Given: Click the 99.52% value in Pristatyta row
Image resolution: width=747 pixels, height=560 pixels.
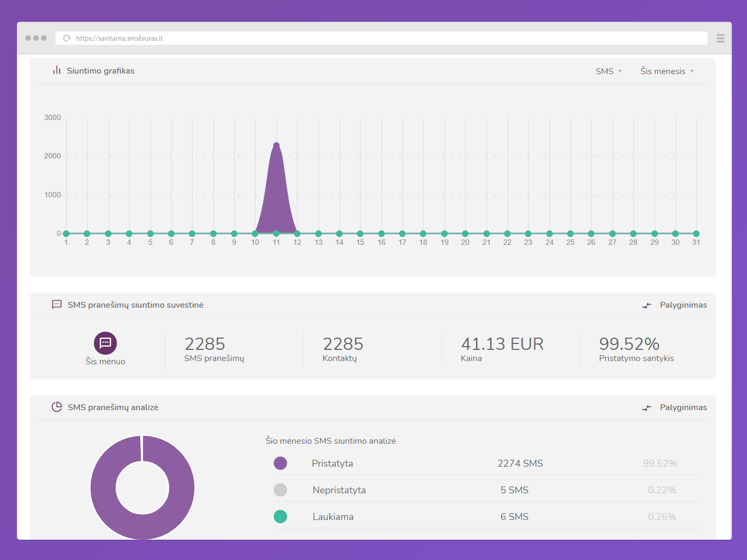Looking at the screenshot, I should 660,463.
